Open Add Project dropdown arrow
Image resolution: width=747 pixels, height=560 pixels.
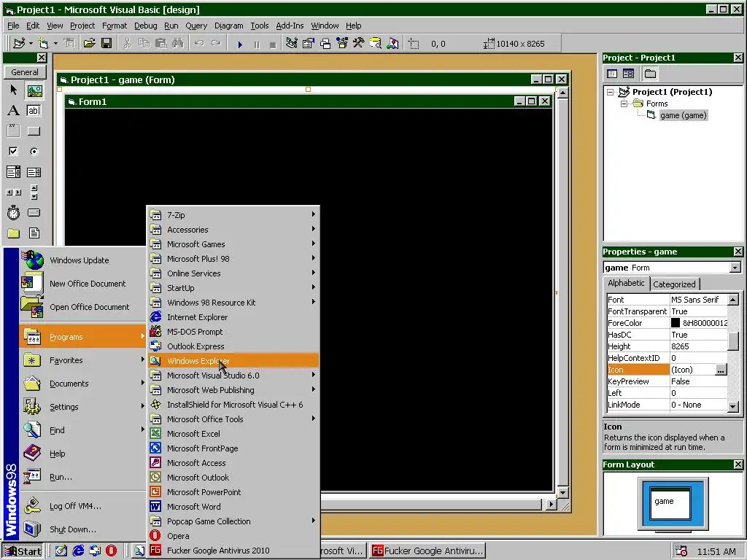point(31,44)
